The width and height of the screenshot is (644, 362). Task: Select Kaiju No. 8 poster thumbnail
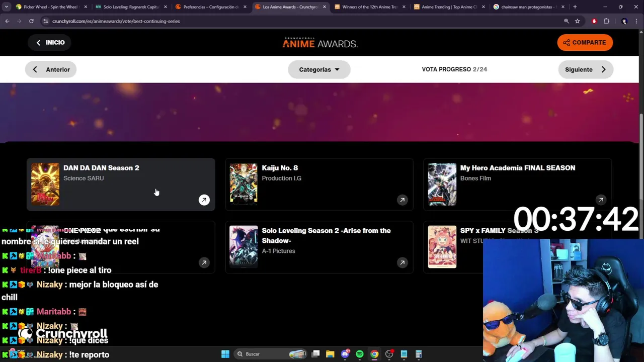pyautogui.click(x=244, y=184)
